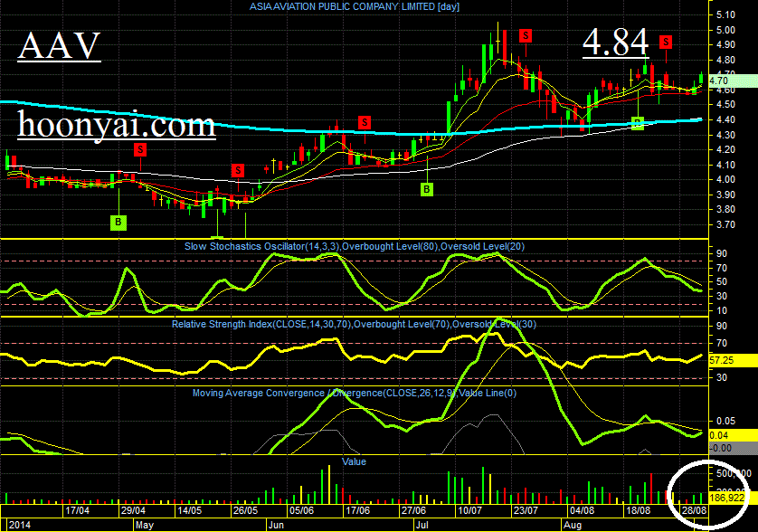Click the 4.40 price axis label
758x532 pixels.
click(x=725, y=119)
